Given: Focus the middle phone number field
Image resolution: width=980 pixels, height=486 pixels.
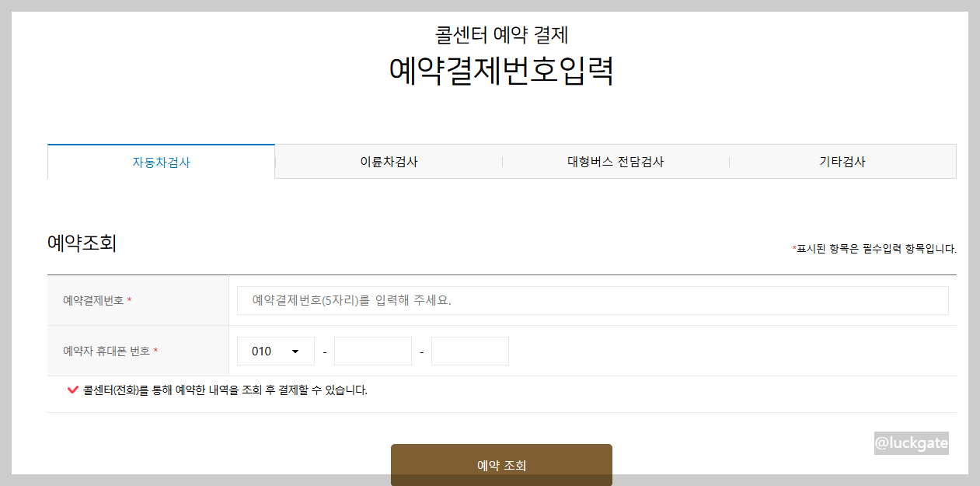Looking at the screenshot, I should pos(373,351).
